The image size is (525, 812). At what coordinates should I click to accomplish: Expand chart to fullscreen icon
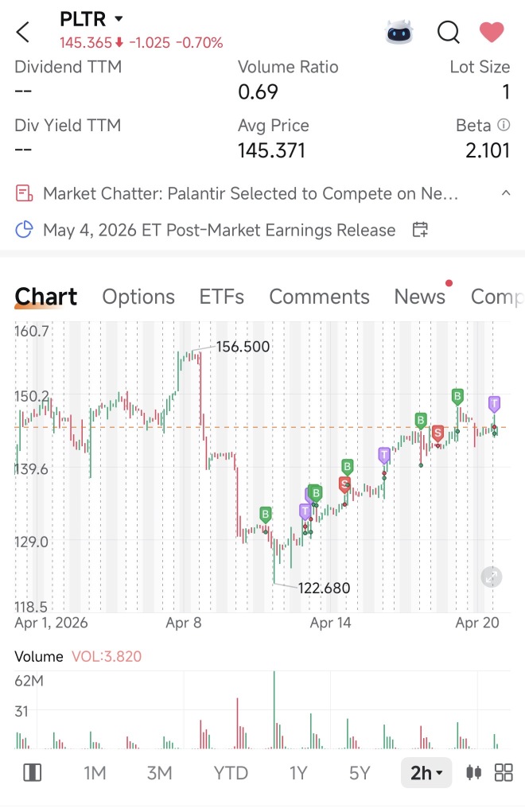pyautogui.click(x=492, y=577)
